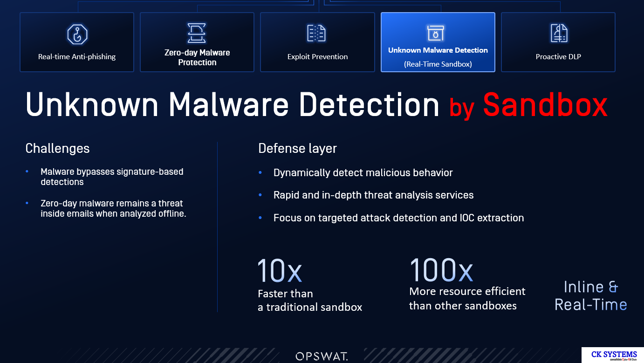Click the '(Real-Time Sandbox)' subtitle

(438, 64)
